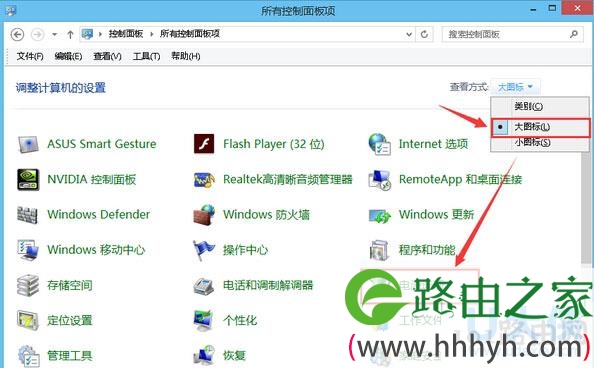This screenshot has height=368, width=594.
Task: Open the 编辑(E) menu
Action: (68, 56)
